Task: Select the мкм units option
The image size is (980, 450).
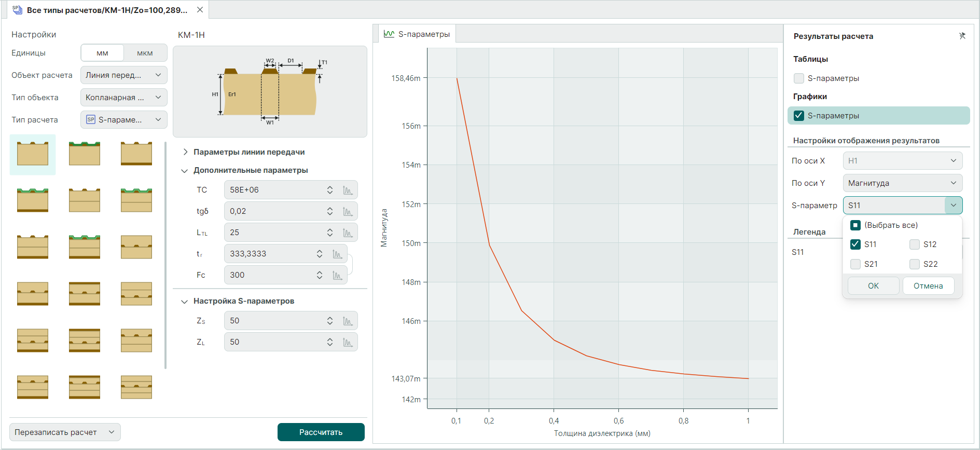Action: tap(145, 53)
